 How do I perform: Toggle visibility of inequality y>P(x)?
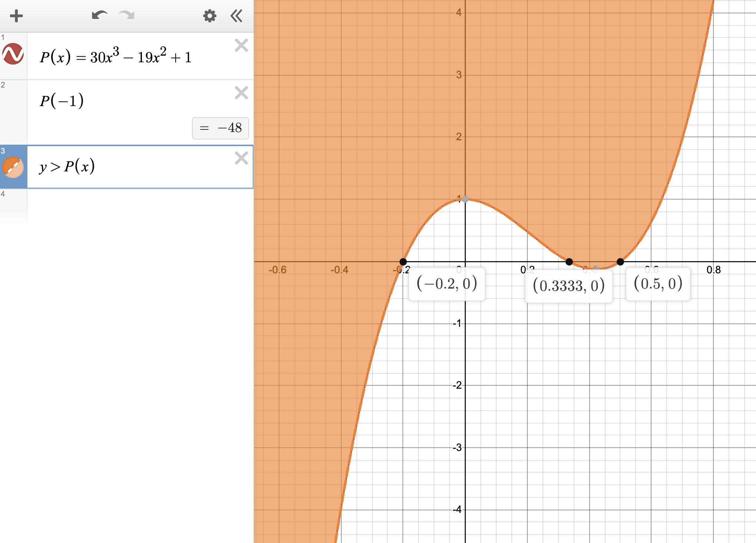click(x=13, y=167)
